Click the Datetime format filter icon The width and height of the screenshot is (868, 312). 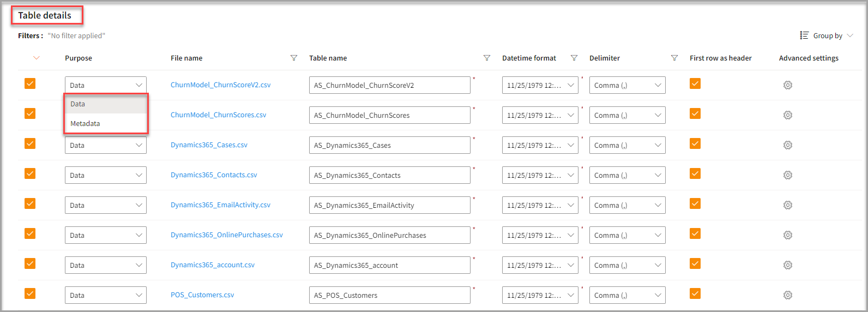[574, 58]
